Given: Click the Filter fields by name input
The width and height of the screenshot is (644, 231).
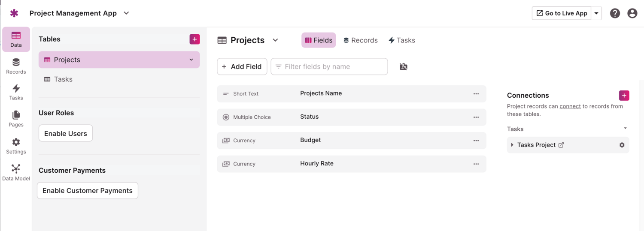Looking at the screenshot, I should click(329, 66).
